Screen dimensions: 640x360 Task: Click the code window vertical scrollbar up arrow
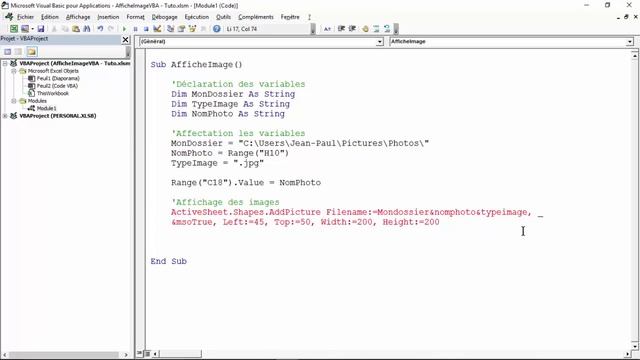pos(635,55)
